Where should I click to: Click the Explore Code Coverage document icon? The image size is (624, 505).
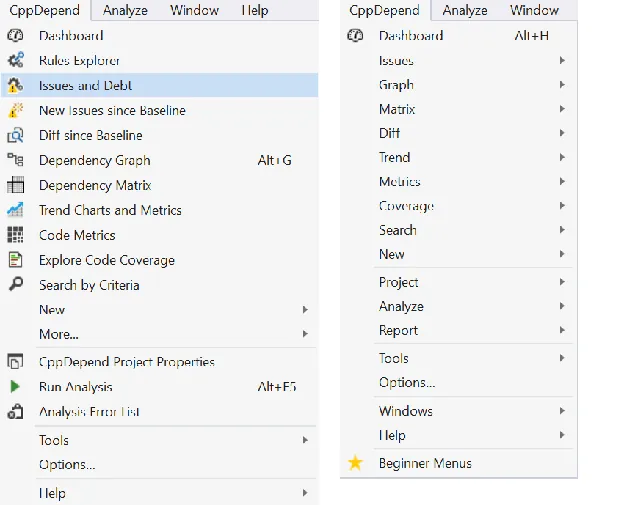pyautogui.click(x=15, y=260)
